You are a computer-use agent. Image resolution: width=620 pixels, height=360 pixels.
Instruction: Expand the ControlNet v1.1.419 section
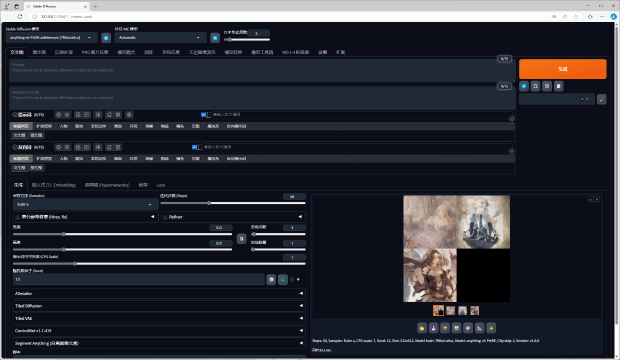pos(159,331)
